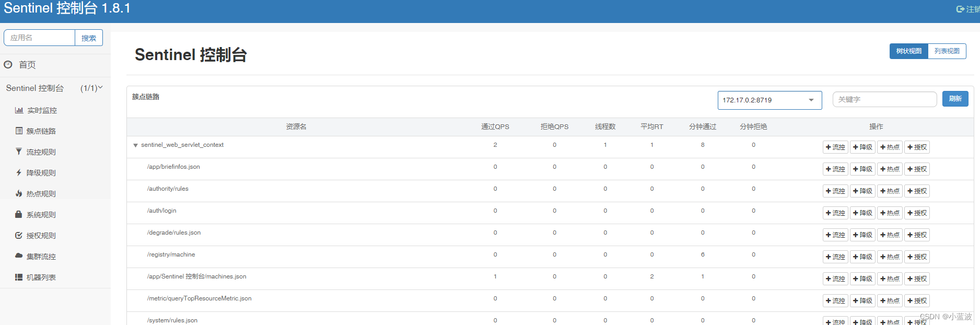Click the 搜索 search button
Image resolution: width=980 pixels, height=325 pixels.
(x=89, y=38)
